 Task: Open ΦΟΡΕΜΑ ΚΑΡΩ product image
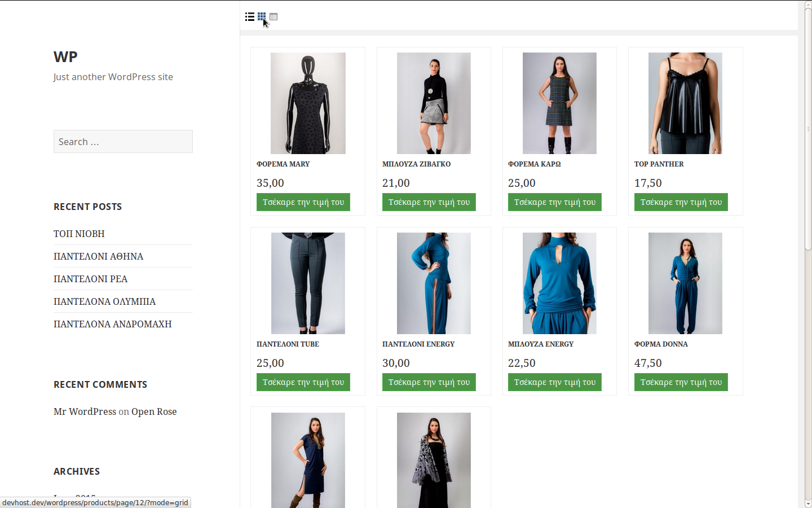click(x=559, y=103)
